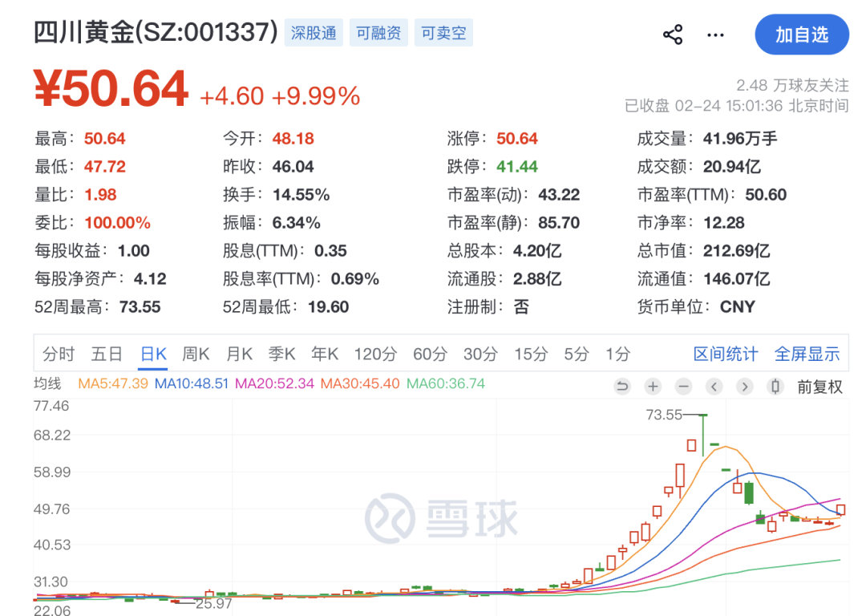Click the MA60:36.74 indicator label

446,383
